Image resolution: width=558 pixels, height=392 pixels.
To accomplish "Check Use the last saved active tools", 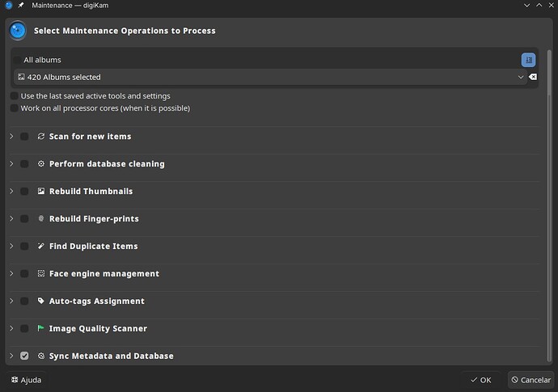I will pyautogui.click(x=14, y=95).
